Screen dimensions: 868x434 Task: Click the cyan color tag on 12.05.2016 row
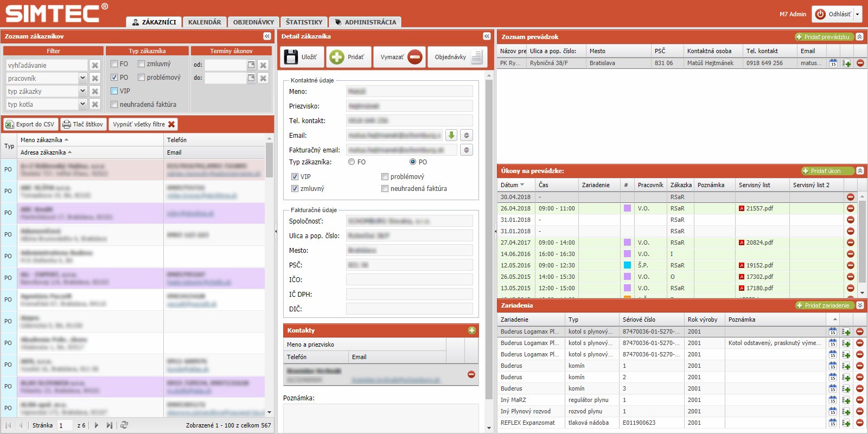pos(627,265)
